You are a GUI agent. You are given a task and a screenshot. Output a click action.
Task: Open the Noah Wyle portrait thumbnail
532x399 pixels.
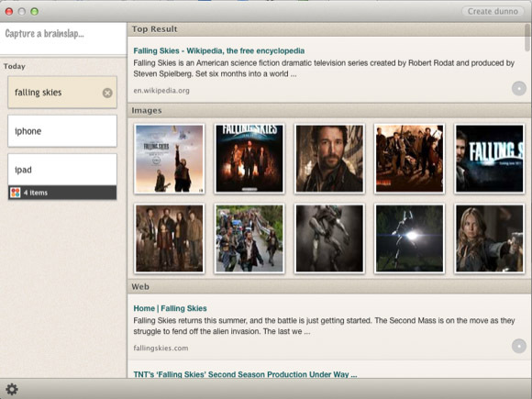[329, 159]
